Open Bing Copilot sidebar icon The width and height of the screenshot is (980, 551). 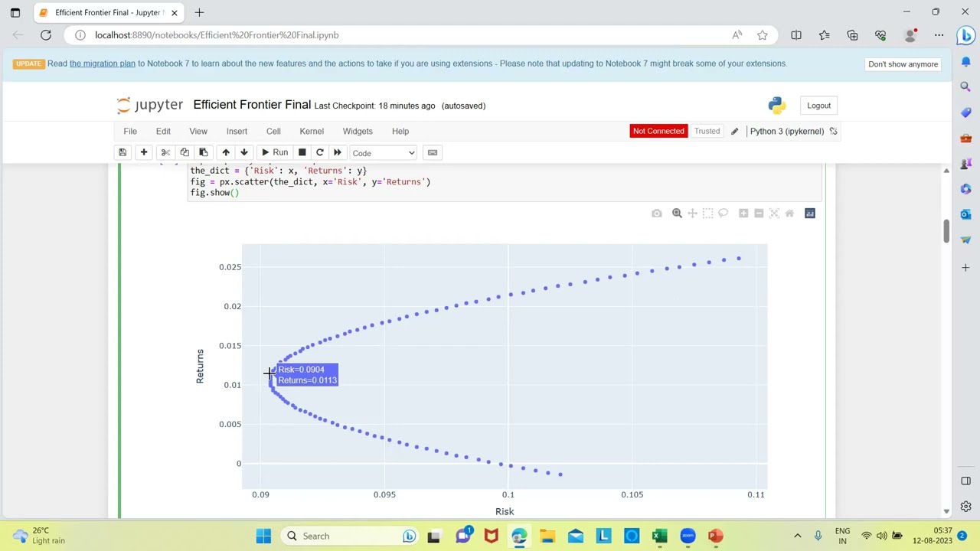pyautogui.click(x=966, y=34)
